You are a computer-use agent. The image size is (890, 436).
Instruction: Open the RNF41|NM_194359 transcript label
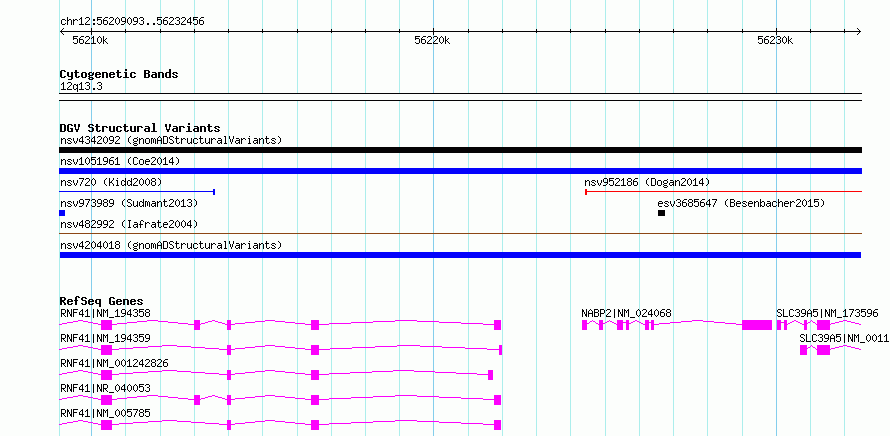(x=106, y=338)
